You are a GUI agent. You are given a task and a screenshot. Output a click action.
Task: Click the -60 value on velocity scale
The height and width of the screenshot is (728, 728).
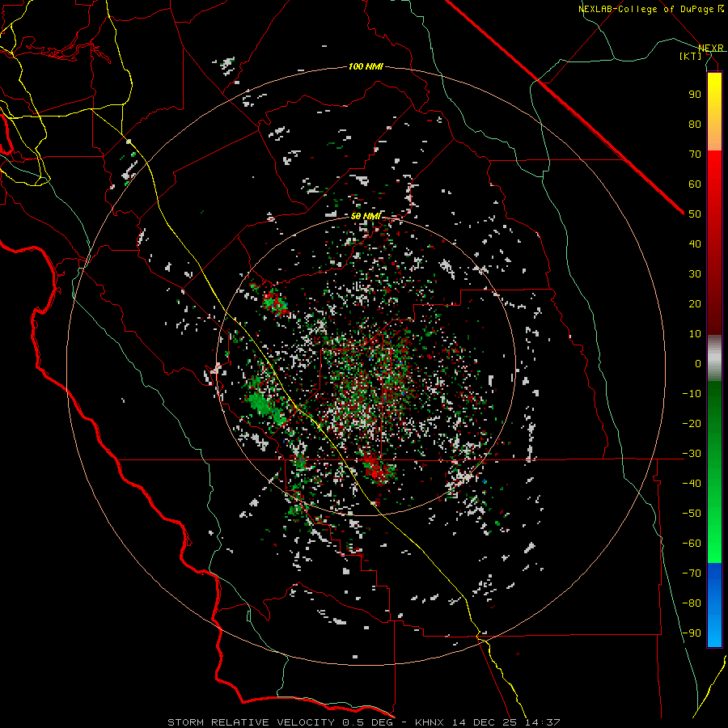click(x=692, y=544)
